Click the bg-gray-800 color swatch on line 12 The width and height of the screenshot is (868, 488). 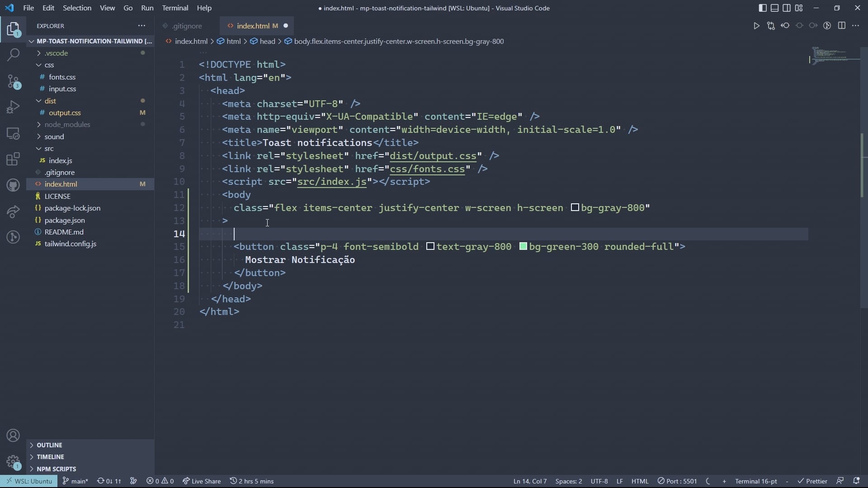point(575,207)
